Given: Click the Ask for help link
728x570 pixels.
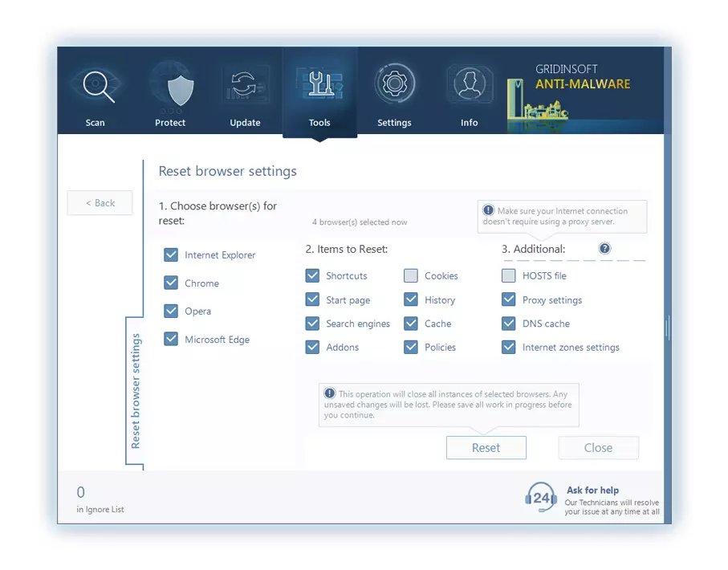Looking at the screenshot, I should [x=592, y=491].
